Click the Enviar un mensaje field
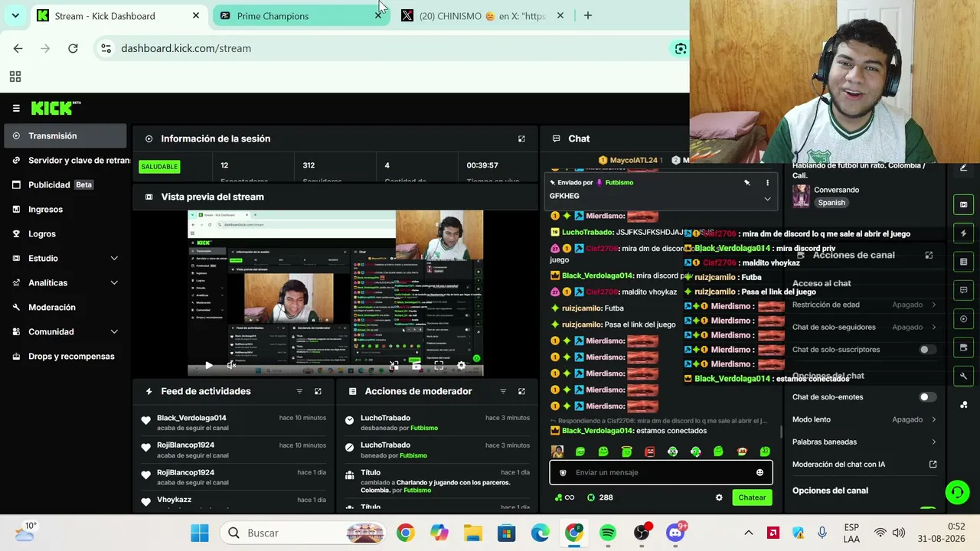The height and width of the screenshot is (551, 980). click(661, 472)
